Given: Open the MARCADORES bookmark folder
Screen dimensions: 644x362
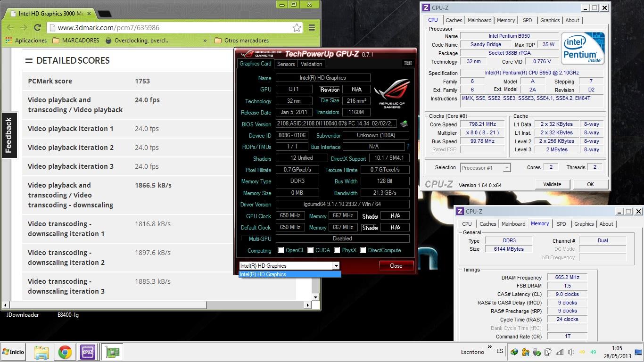Looking at the screenshot, I should pyautogui.click(x=76, y=41).
